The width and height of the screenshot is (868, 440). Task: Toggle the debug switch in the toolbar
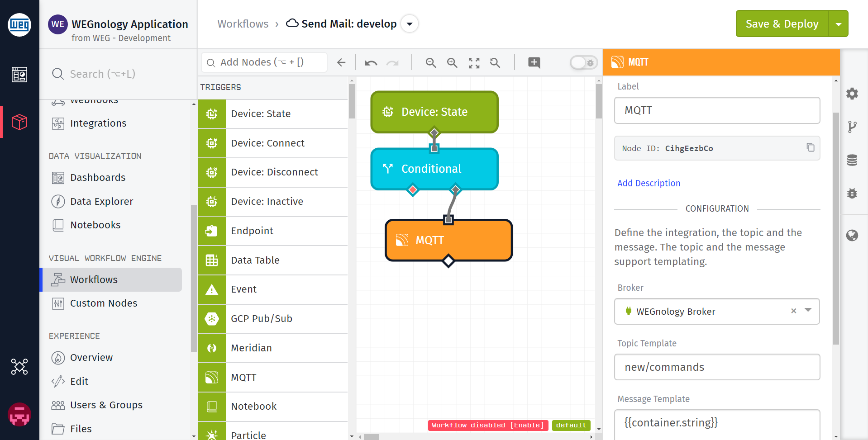(x=584, y=62)
